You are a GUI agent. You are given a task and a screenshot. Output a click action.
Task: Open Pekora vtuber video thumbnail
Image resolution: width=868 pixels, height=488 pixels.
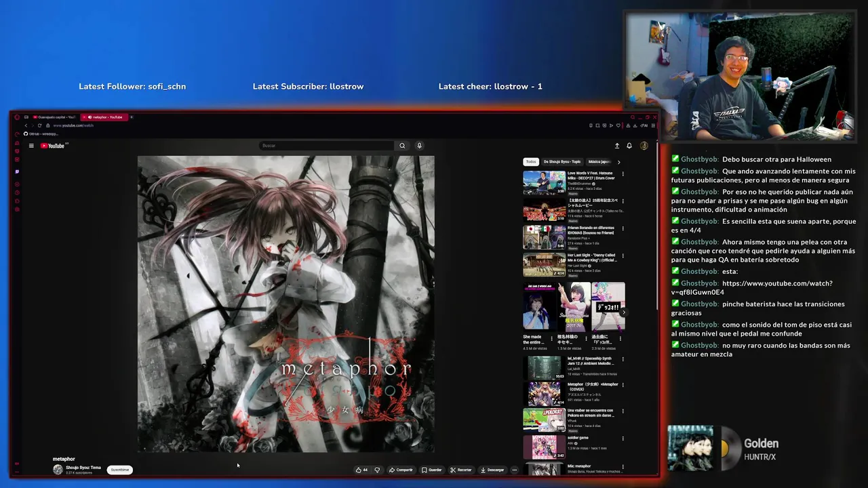pyautogui.click(x=544, y=420)
